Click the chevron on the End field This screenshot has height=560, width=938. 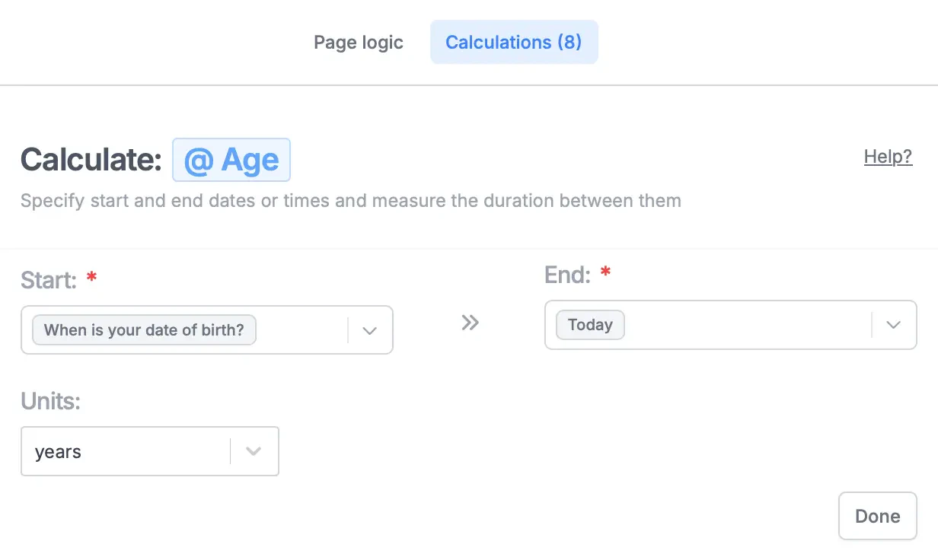point(893,325)
